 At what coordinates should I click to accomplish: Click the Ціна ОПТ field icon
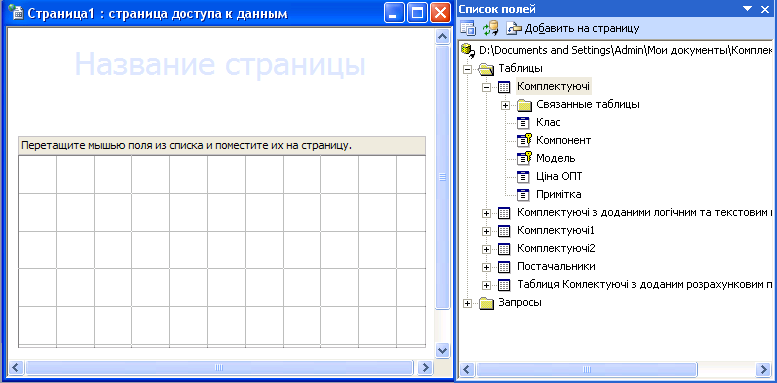tap(523, 176)
